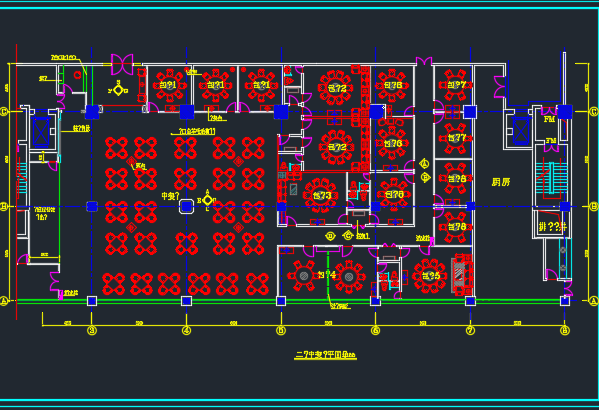Click axis bubble A on the left edge
This screenshot has height=410, width=599.
(x=4, y=301)
